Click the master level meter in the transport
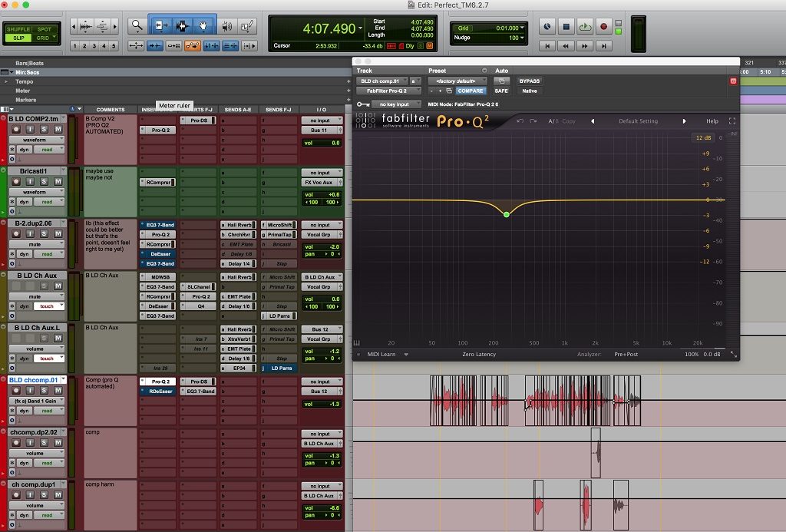 point(638,33)
